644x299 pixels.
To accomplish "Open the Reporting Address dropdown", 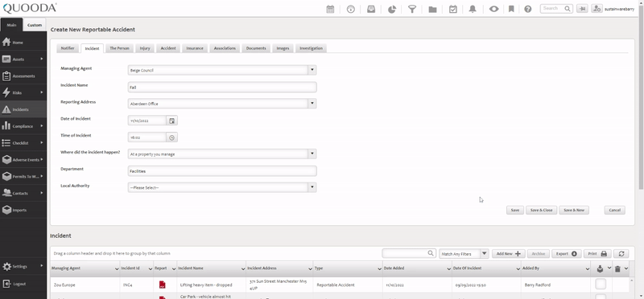I will pos(312,104).
